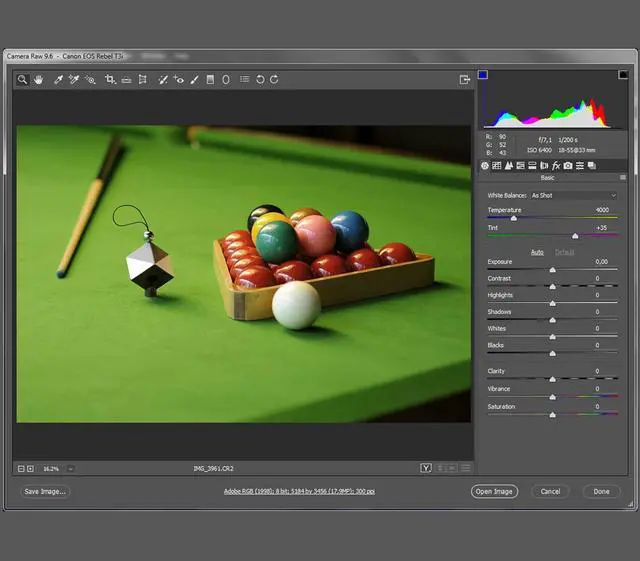Select the Zoom tool
The image size is (640, 561).
(22, 79)
